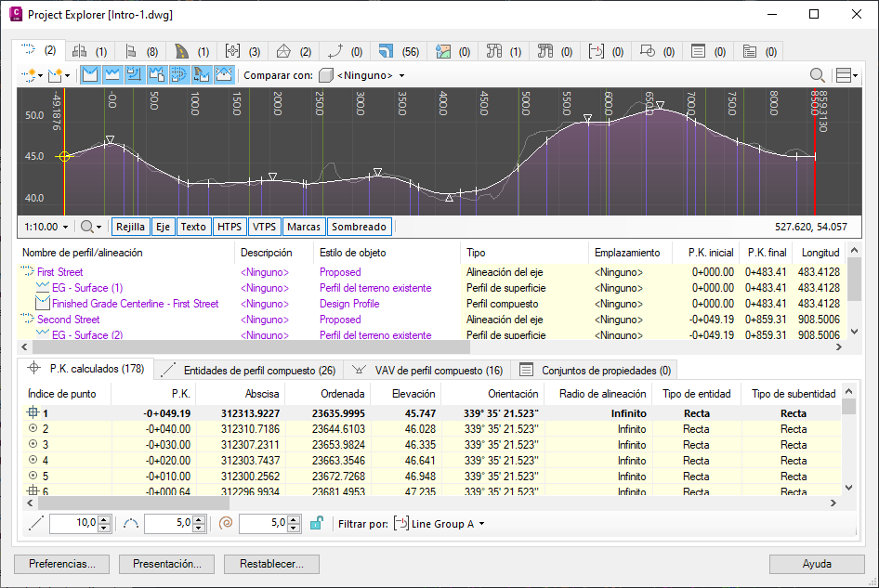The width and height of the screenshot is (879, 588).
Task: Open the tab with count (8)
Action: click(x=139, y=50)
